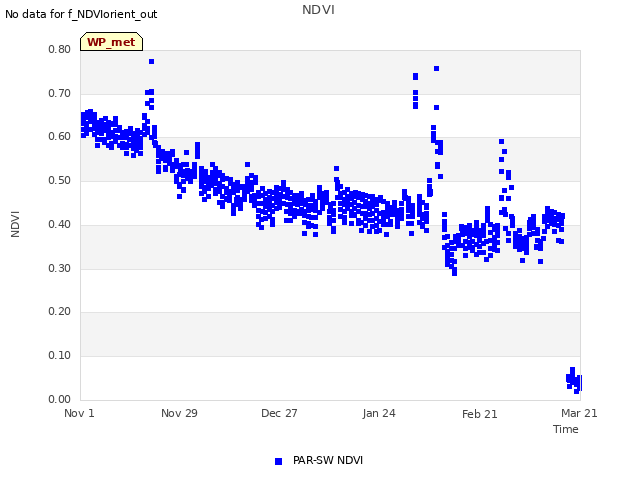Click the 0.70 y-axis value
The height and width of the screenshot is (480, 640).
coord(60,93)
